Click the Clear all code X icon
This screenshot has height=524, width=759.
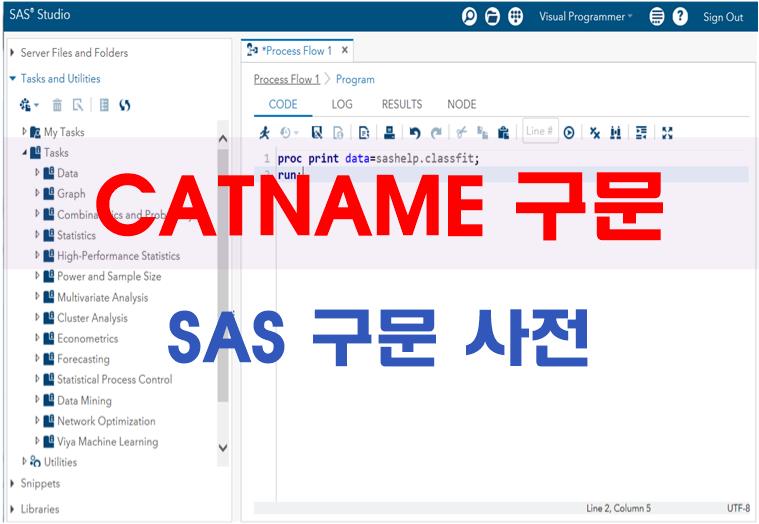595,132
